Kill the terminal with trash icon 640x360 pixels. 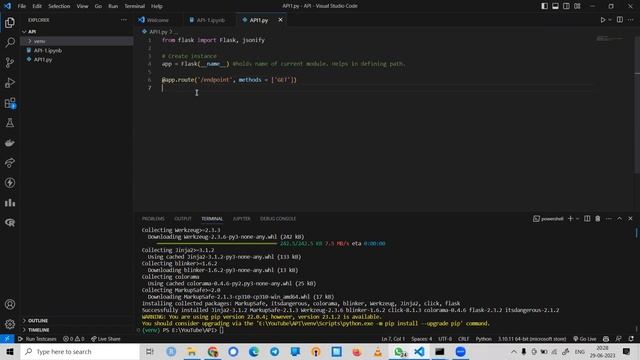(598, 219)
